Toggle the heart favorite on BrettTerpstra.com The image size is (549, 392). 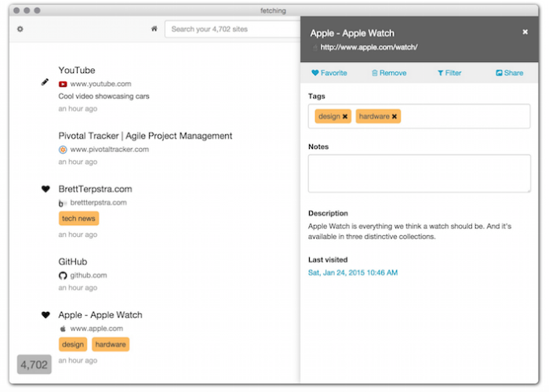point(45,189)
